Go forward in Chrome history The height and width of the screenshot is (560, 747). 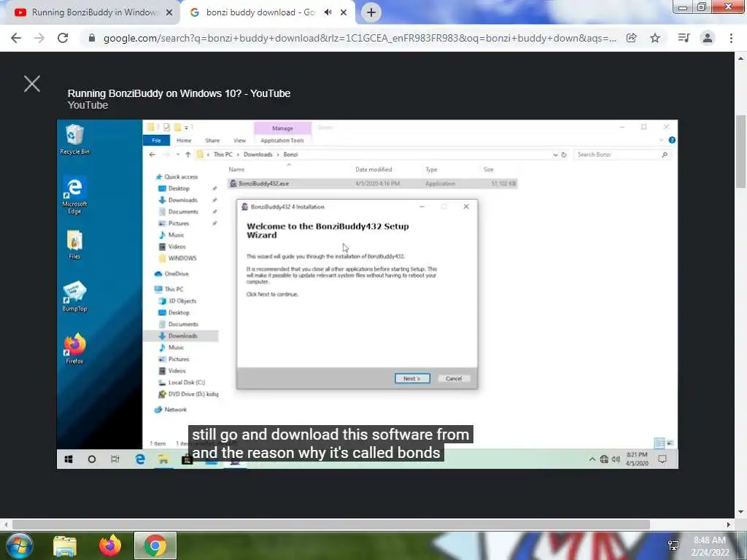click(39, 38)
